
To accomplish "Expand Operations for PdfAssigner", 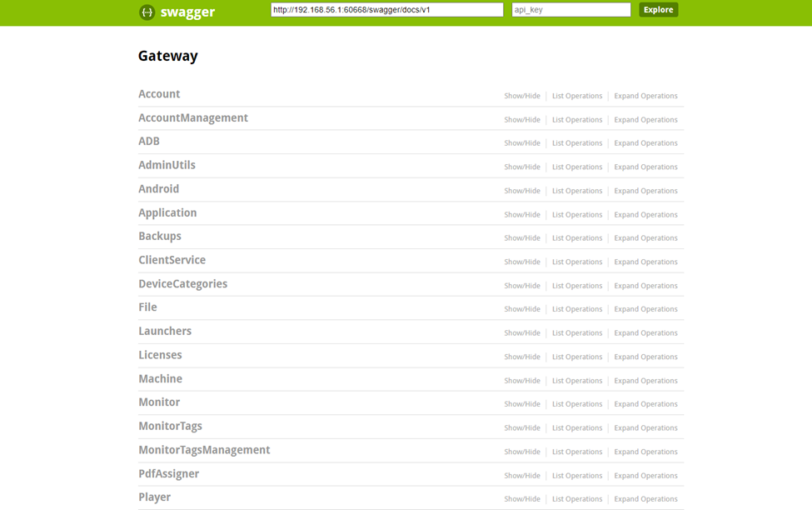I will pyautogui.click(x=645, y=476).
